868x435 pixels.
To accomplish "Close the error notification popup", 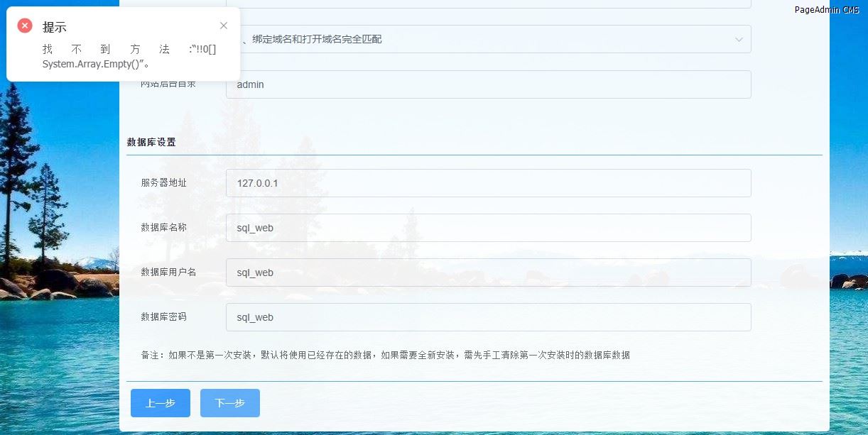I will (224, 26).
